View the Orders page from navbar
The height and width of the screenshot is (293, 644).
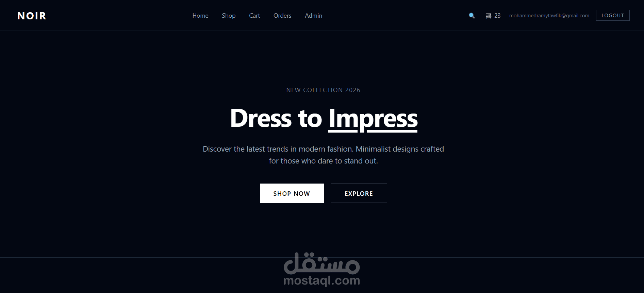282,16
